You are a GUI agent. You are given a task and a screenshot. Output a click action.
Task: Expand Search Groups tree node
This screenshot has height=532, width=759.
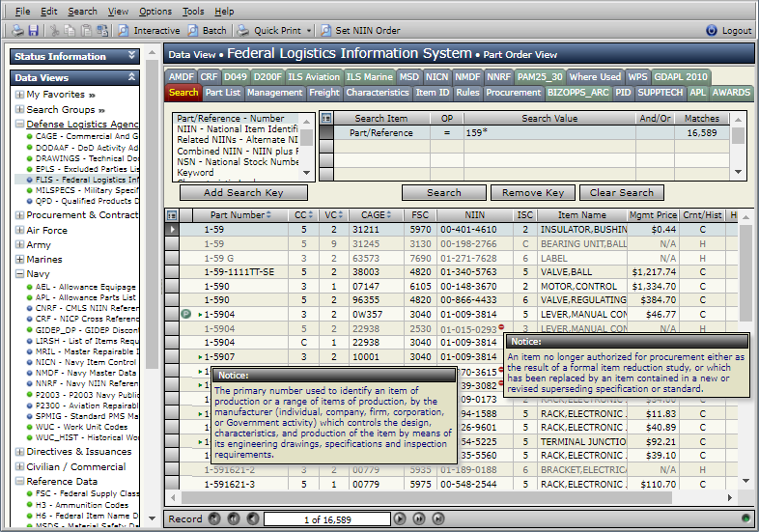(x=19, y=109)
